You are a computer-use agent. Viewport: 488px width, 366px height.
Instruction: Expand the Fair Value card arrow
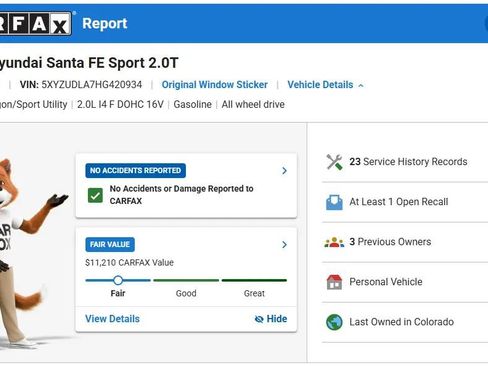(284, 245)
